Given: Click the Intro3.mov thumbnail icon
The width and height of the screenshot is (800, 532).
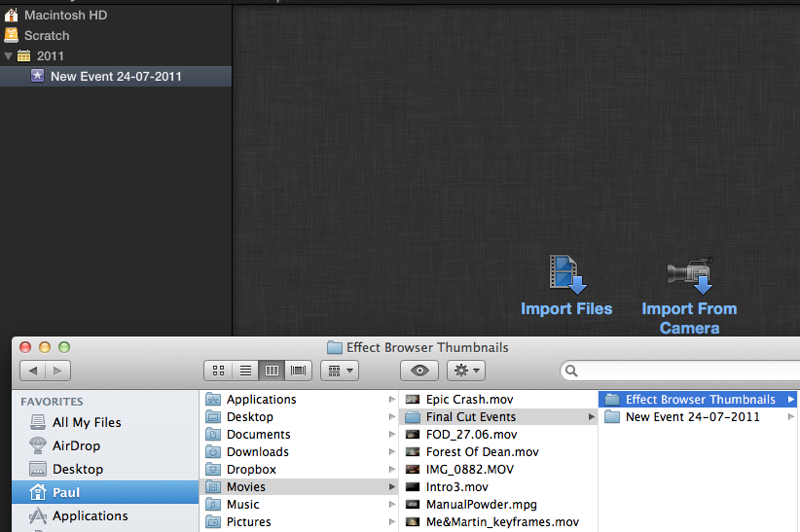Looking at the screenshot, I should point(413,486).
